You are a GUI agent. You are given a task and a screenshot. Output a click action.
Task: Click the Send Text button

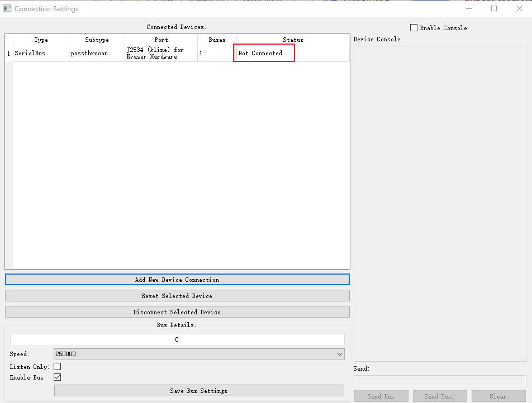tap(440, 396)
